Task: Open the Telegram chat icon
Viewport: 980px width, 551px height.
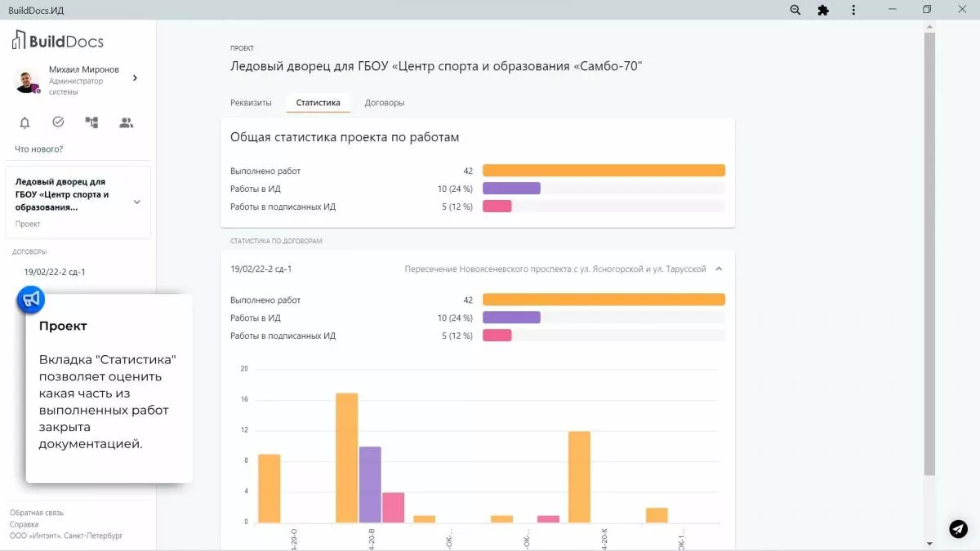Action: click(958, 529)
